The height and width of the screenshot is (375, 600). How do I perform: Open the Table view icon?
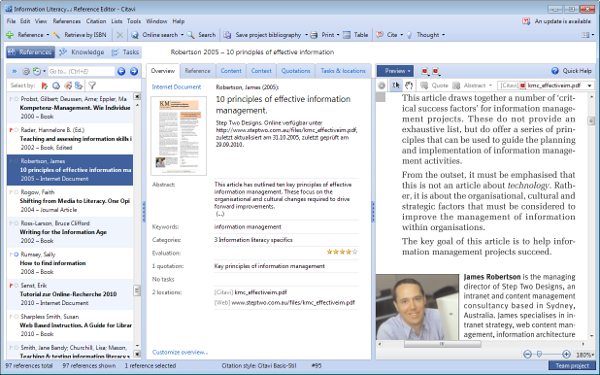coord(347,35)
